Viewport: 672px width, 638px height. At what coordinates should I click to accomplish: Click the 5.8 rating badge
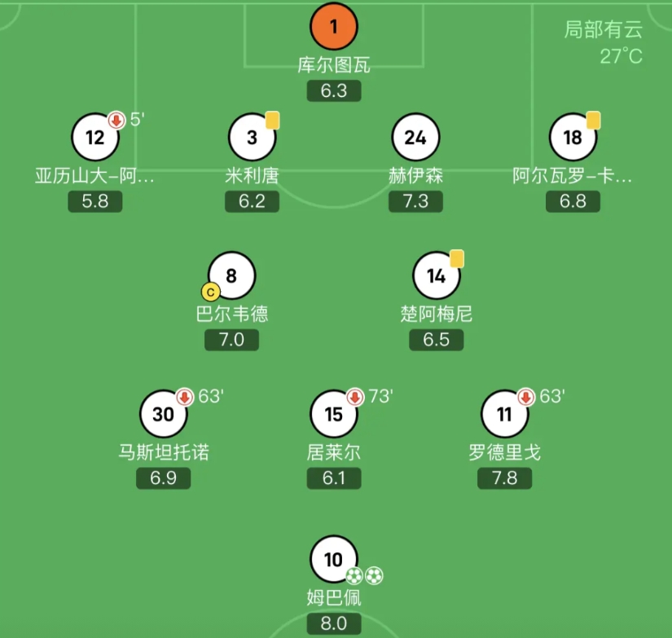95,200
